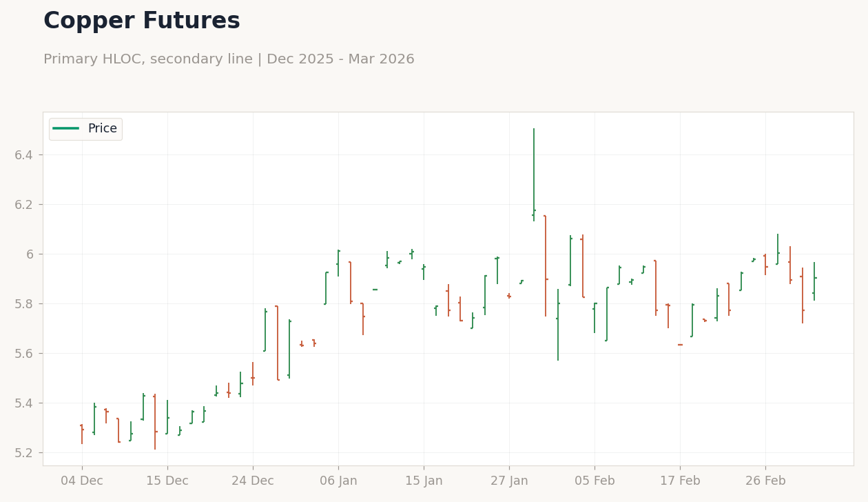The width and height of the screenshot is (868, 502).
Task: Pick the 5.8 price axis label
Action: coord(25,304)
